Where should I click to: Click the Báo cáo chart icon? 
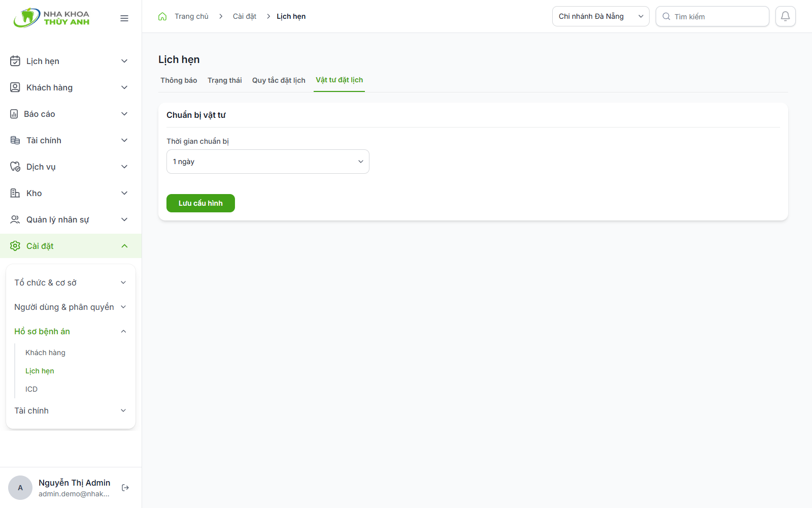[14, 114]
